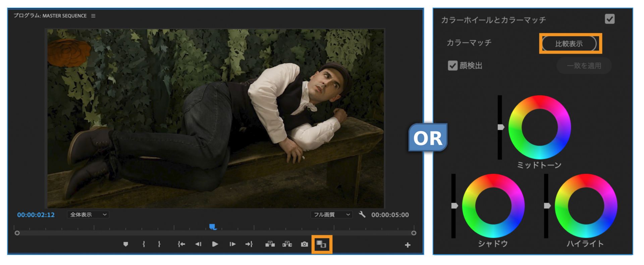Click the シャドウ color wheel
Screen dimensions: 644x265
[x=493, y=206]
